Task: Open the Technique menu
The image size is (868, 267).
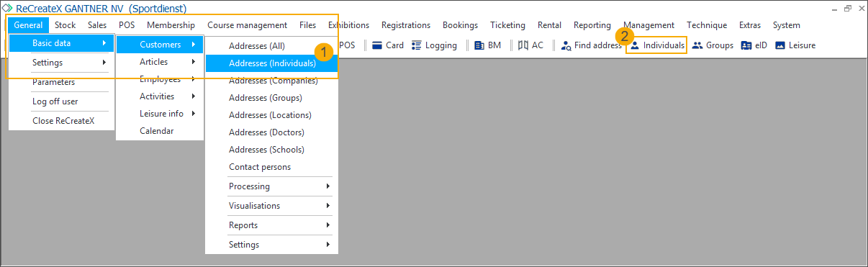Action: click(x=707, y=25)
